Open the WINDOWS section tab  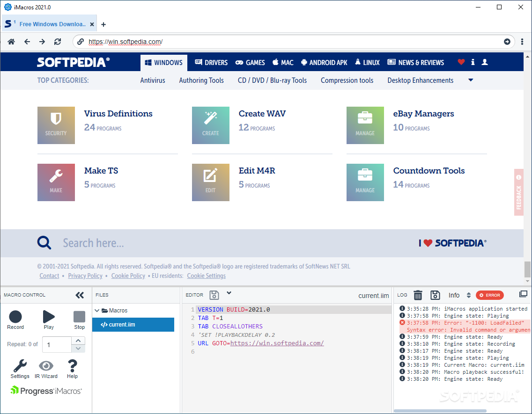(x=164, y=63)
